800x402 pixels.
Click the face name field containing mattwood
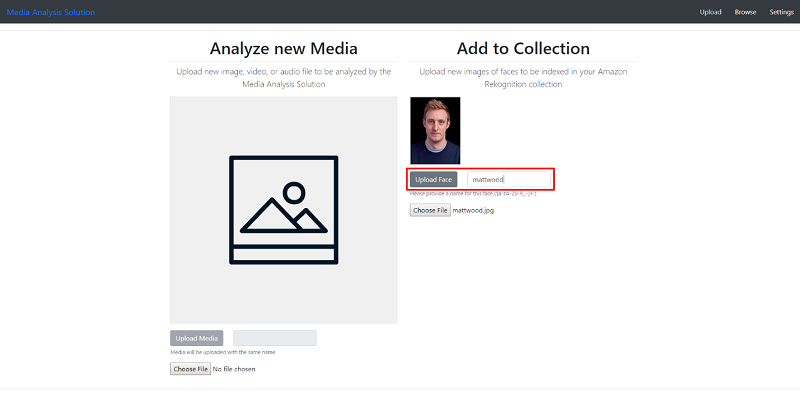[509, 180]
